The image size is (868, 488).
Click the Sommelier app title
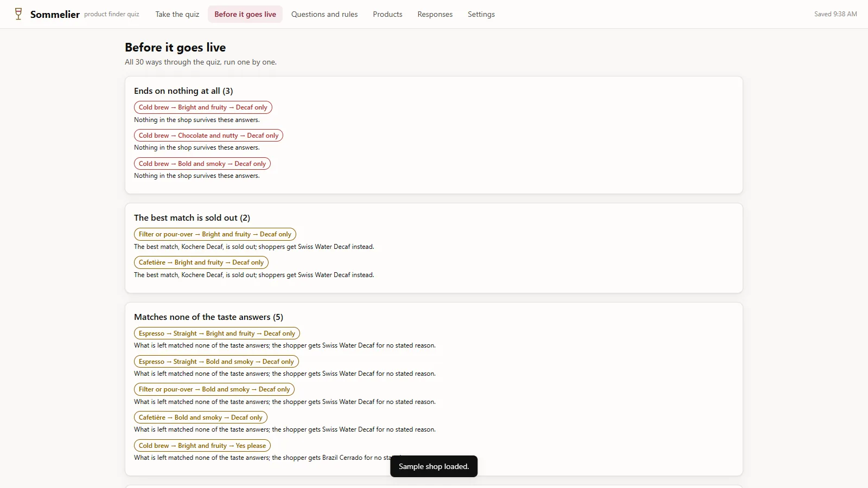[55, 15]
